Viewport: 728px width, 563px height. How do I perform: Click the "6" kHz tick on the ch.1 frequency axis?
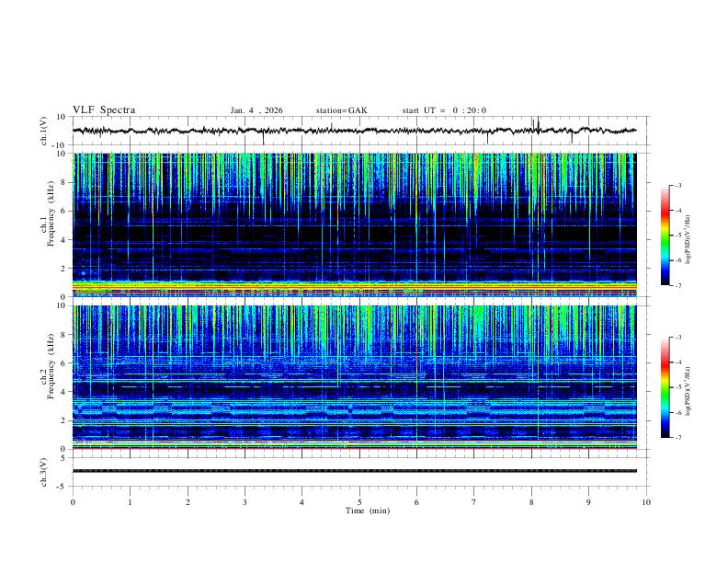[64, 211]
